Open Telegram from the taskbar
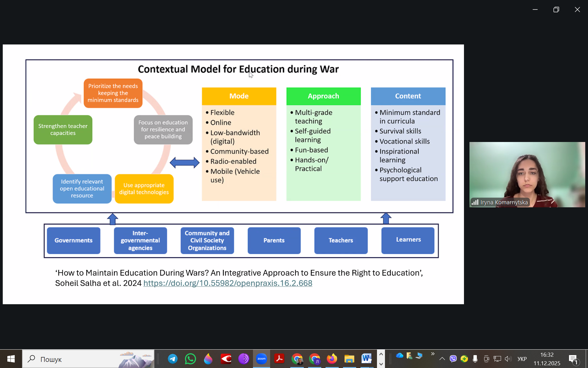Viewport: 588px width, 368px height. tap(173, 359)
